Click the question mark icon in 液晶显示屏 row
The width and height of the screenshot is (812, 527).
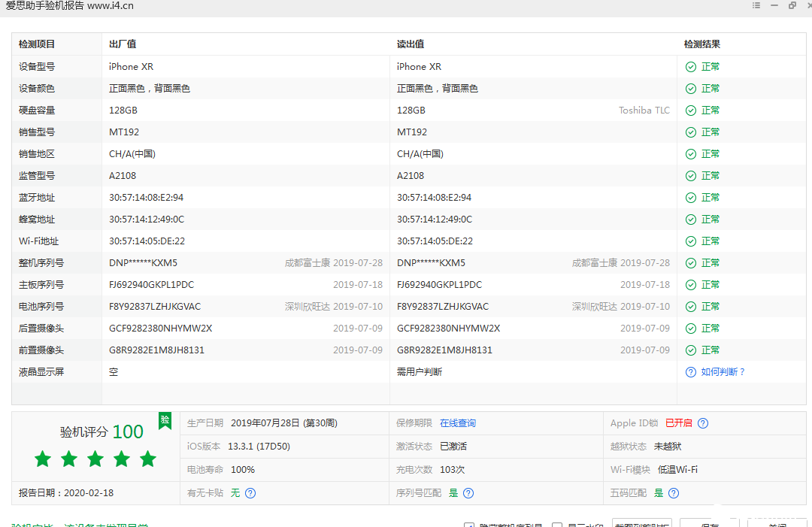point(691,372)
